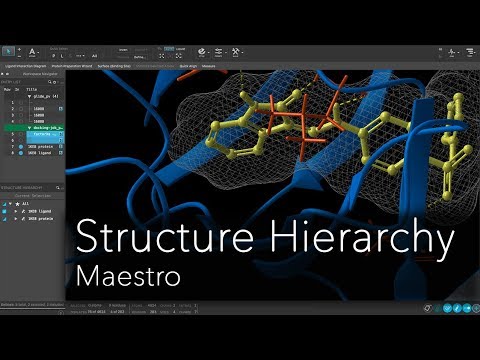Expand the 3KRB ligand hierarchy node
Image resolution: width=480 pixels, height=360 pixels.
point(15,211)
